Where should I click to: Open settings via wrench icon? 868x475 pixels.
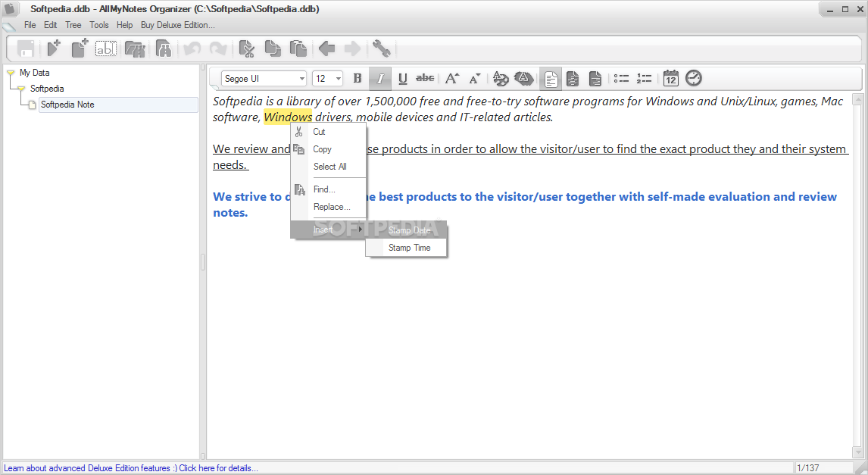382,48
